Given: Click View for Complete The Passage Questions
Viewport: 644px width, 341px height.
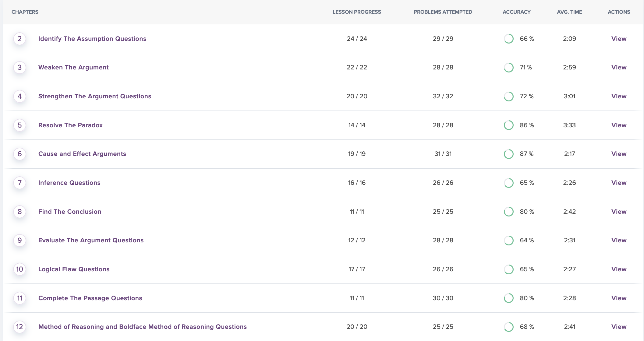Looking at the screenshot, I should click(x=619, y=298).
